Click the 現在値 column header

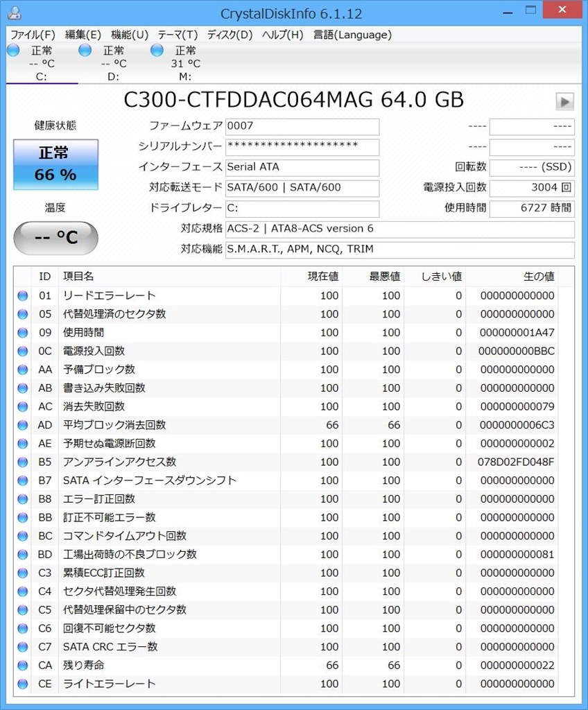click(x=311, y=277)
